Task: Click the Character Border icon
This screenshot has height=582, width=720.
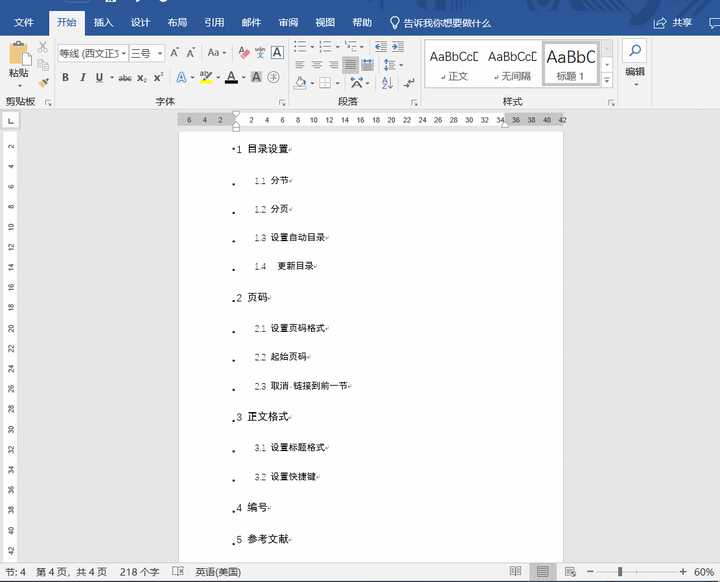Action: pos(277,52)
